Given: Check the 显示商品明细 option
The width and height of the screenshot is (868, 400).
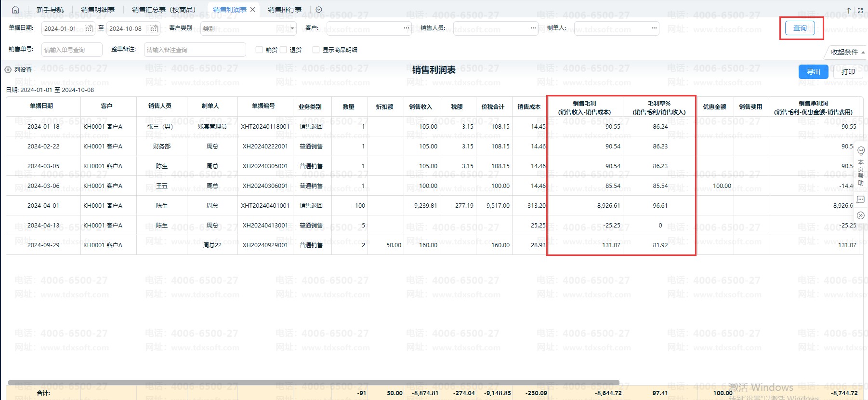Looking at the screenshot, I should [x=316, y=50].
